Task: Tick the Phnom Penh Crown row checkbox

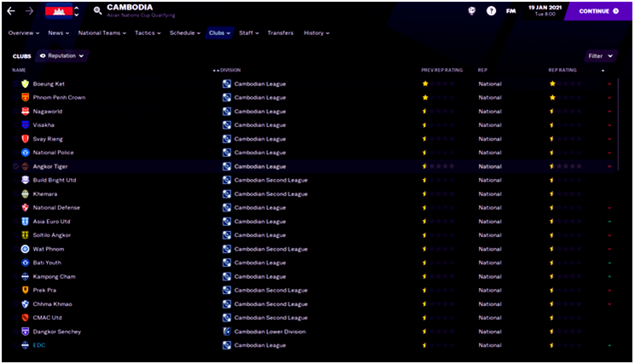Action: click(x=16, y=97)
